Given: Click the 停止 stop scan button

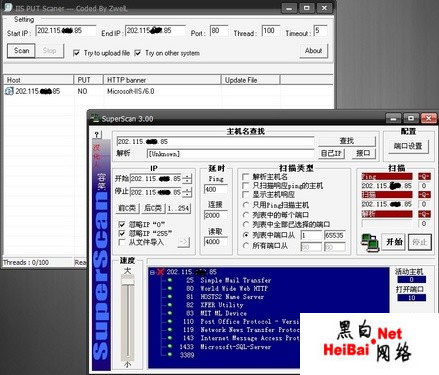Looking at the screenshot, I should point(419,242).
